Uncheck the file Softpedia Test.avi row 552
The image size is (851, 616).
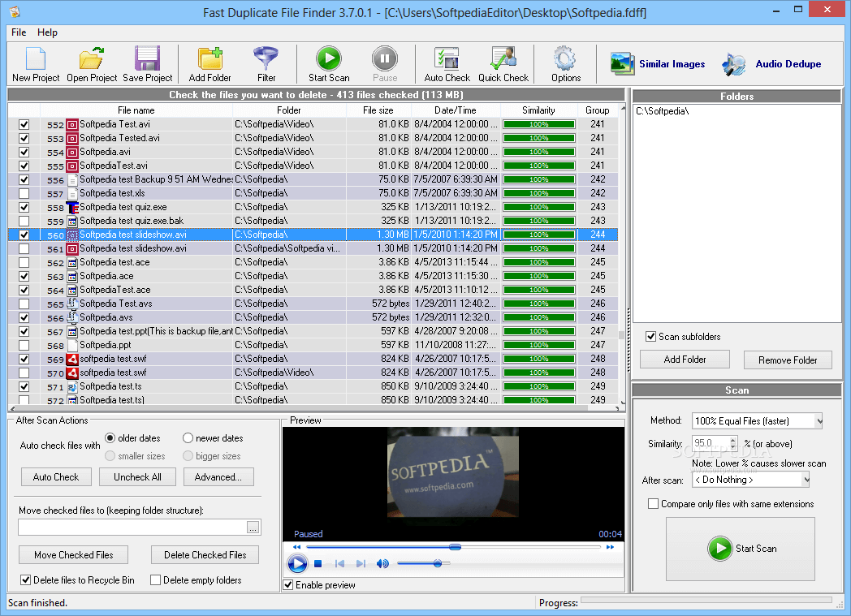24,124
